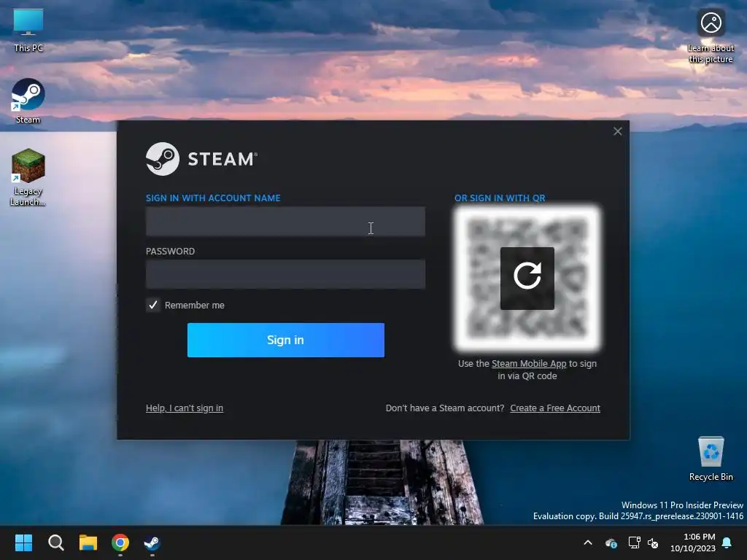The height and width of the screenshot is (560, 747).
Task: Open clock showing 1:06 PM
Action: point(693,542)
